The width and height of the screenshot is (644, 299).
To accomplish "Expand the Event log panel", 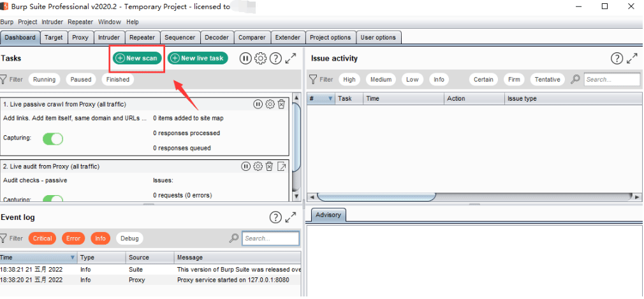I will pyautogui.click(x=291, y=217).
